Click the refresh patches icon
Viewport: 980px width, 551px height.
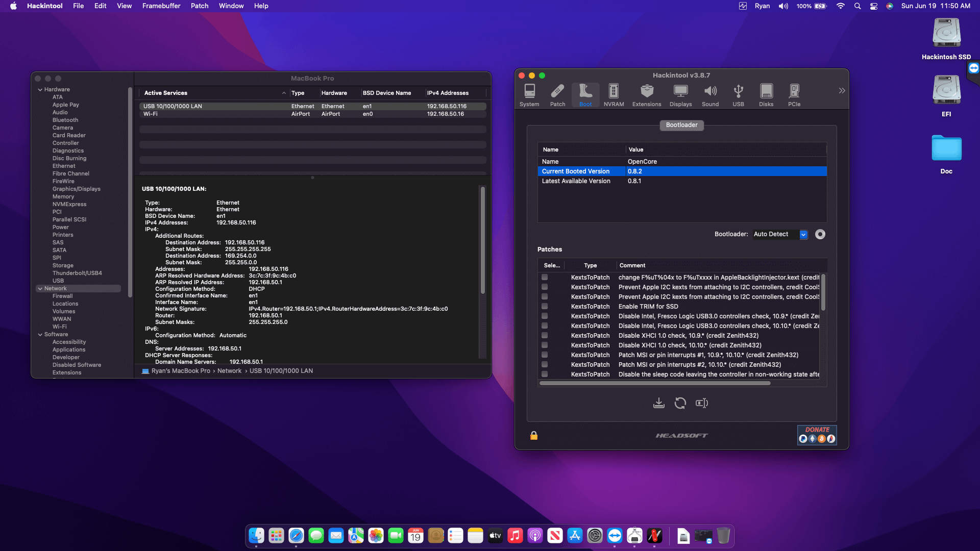680,403
